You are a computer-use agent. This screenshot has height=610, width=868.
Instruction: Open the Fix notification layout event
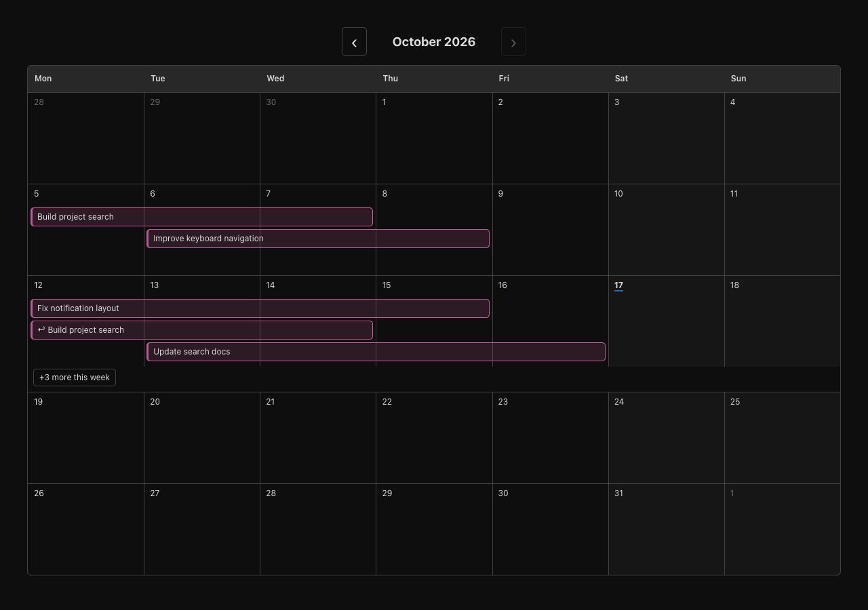(x=260, y=308)
